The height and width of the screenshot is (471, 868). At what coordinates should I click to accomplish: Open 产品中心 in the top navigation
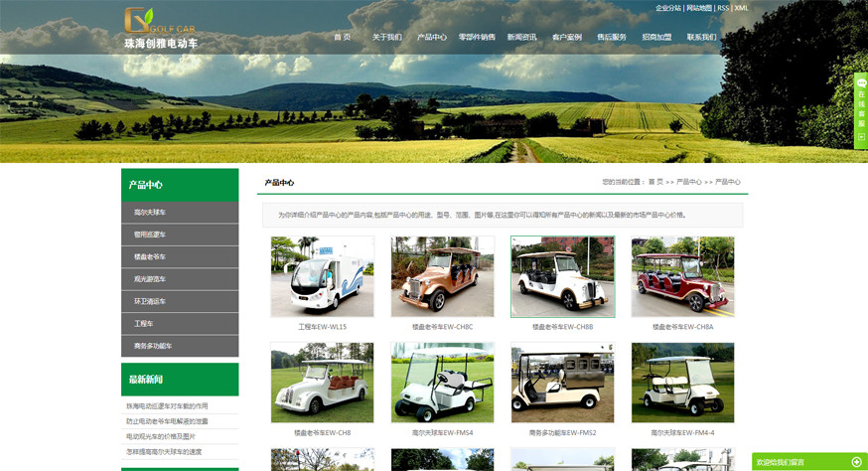(432, 37)
